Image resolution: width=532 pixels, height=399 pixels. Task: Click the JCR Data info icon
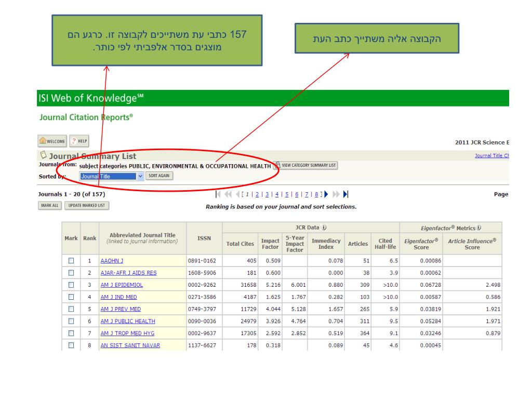pos(324,228)
